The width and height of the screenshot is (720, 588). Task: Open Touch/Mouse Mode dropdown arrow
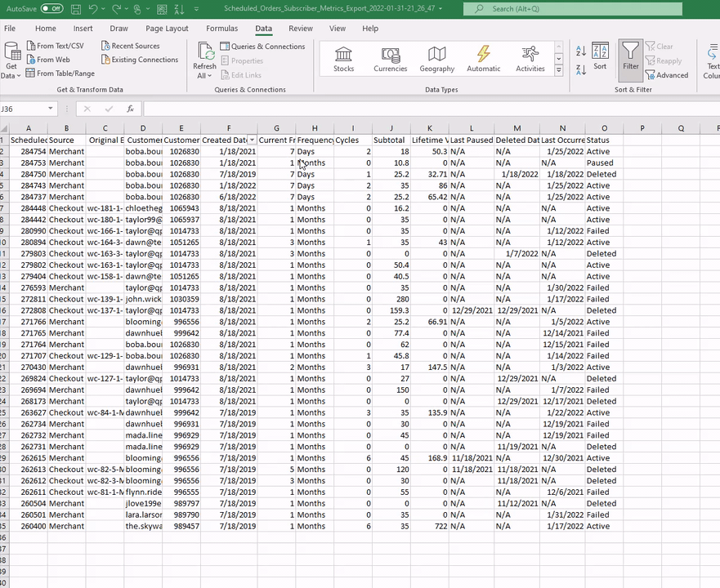148,9
